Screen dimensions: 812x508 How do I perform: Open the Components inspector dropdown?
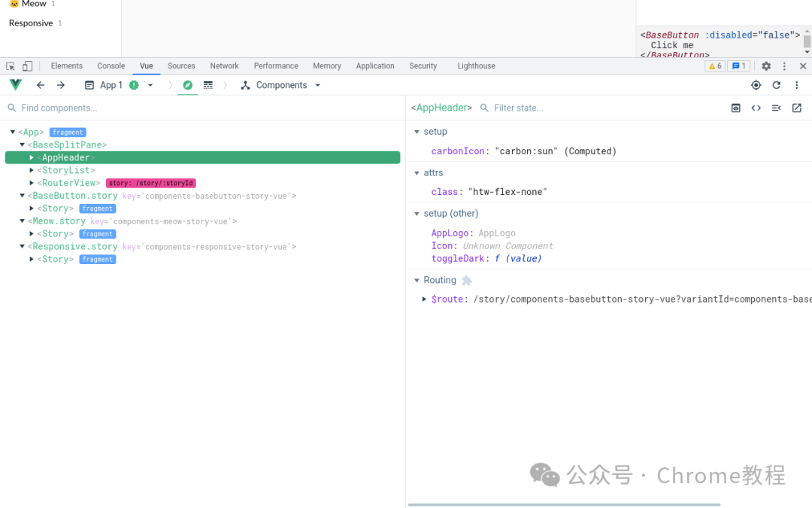click(x=280, y=85)
